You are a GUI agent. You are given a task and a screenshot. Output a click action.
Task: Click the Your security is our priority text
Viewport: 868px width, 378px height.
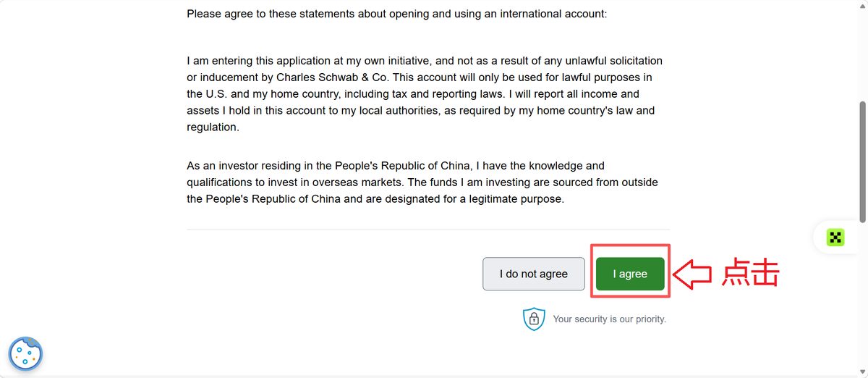[x=609, y=319]
